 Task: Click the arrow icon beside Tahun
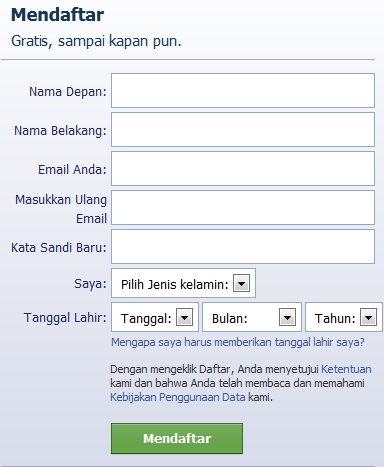368,317
